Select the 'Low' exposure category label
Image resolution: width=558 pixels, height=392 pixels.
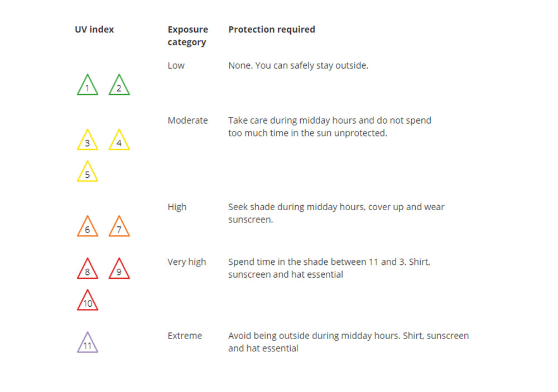(x=176, y=66)
